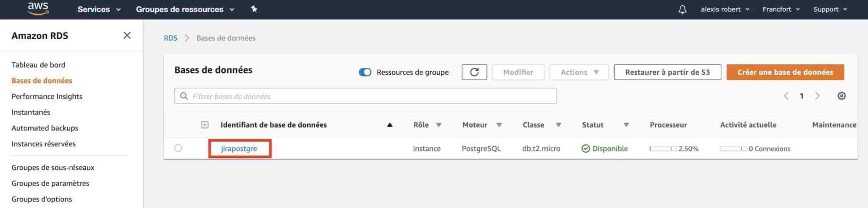
Task: Open the Services dropdown menu
Action: coord(99,9)
